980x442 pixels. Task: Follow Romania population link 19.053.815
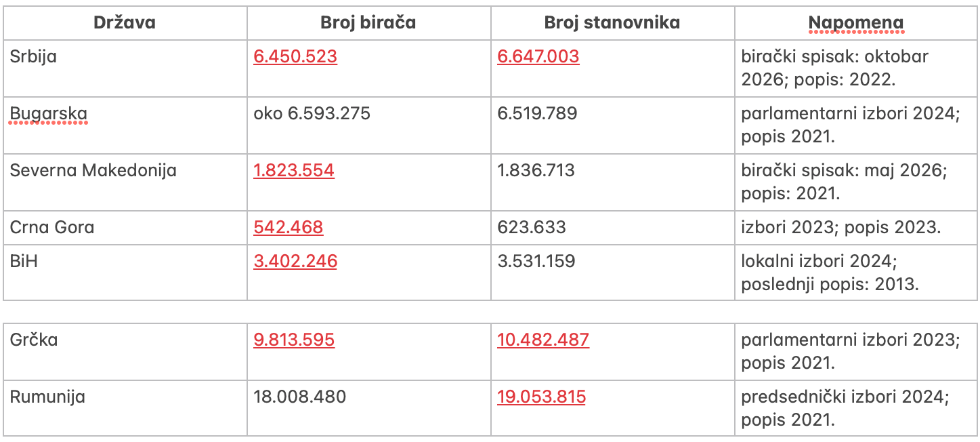(x=541, y=397)
